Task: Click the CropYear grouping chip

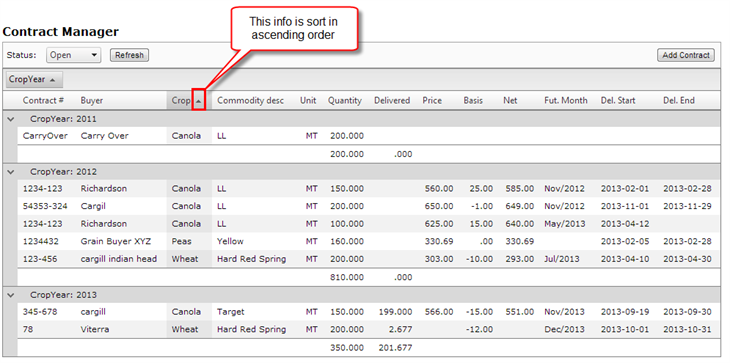Action: [x=33, y=80]
